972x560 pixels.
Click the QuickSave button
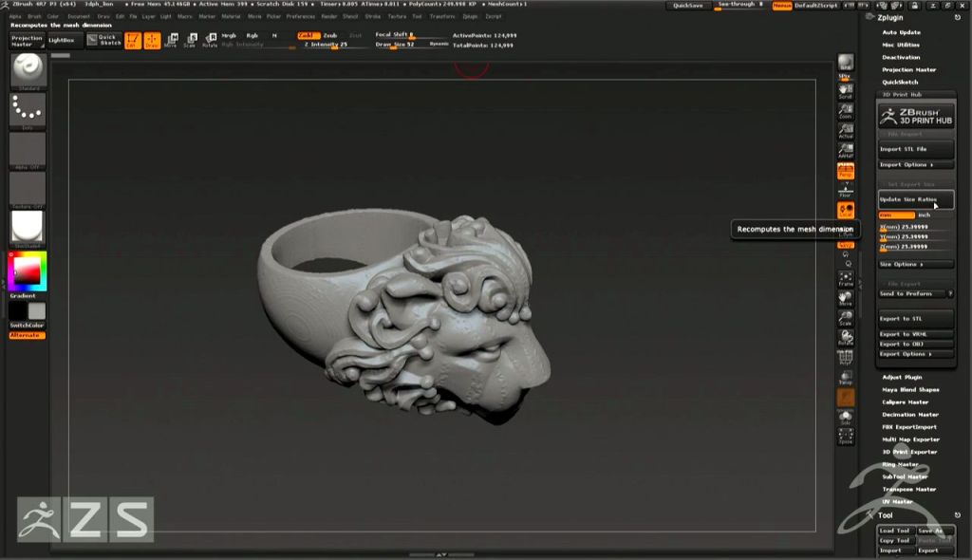(x=688, y=6)
